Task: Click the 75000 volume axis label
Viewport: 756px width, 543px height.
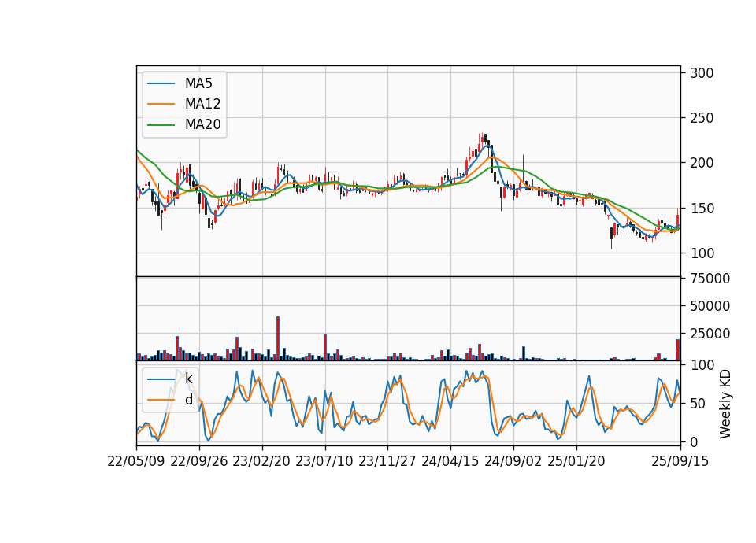Action: [x=710, y=279]
